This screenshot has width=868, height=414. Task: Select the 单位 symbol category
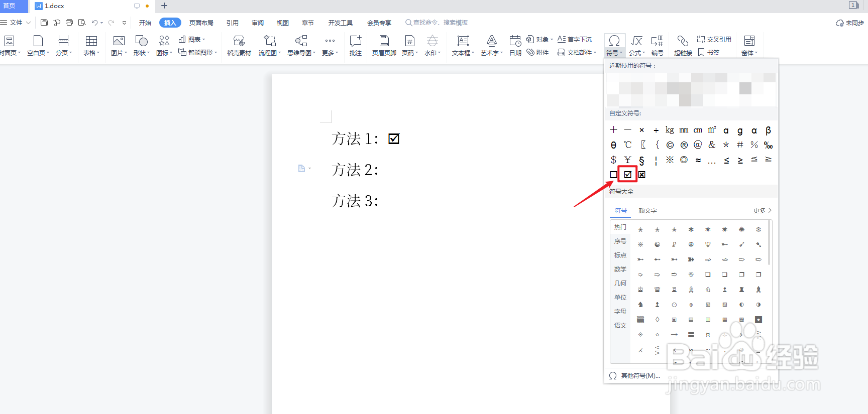(x=620, y=298)
